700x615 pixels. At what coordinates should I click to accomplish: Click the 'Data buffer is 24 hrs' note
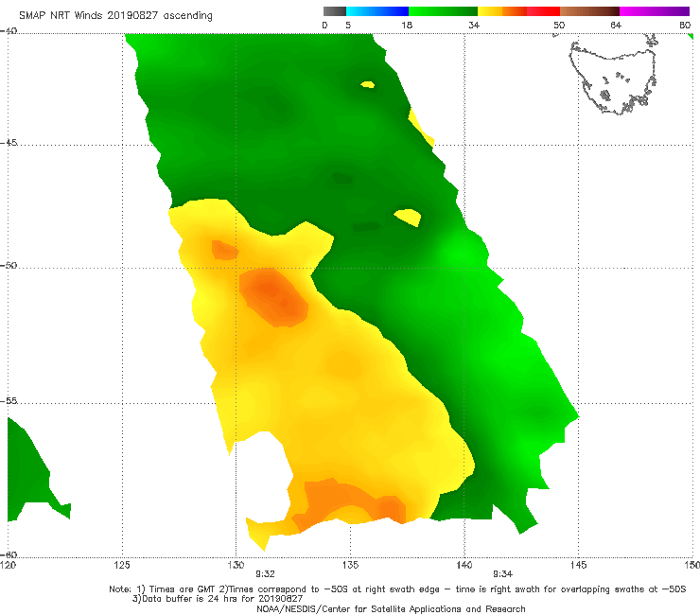coord(218,599)
